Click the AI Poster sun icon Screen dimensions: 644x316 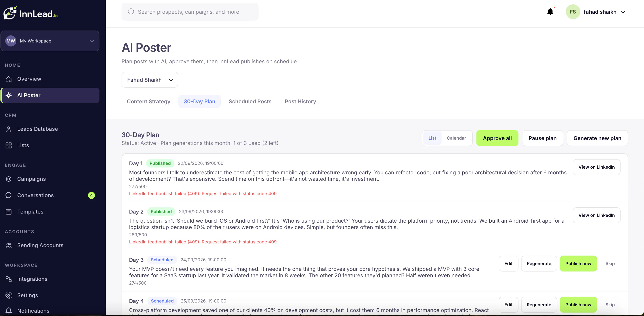tap(9, 95)
